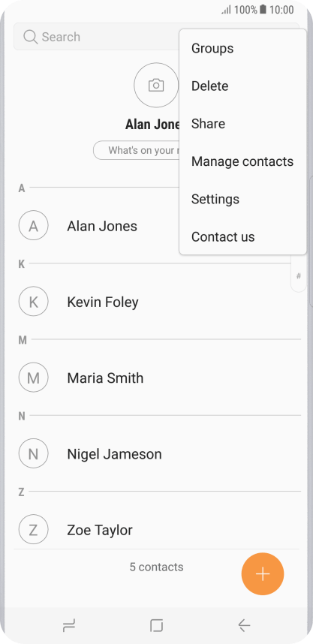313x644 pixels.
Task: Open Groups from the overflow menu
Action: point(242,49)
